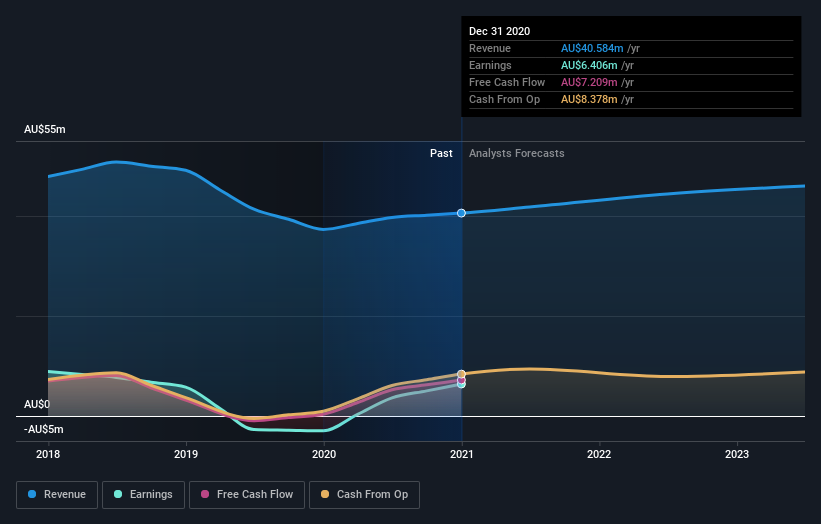Click the 2023 x-axis label
Screen dimensions: 821x524
tap(737, 454)
